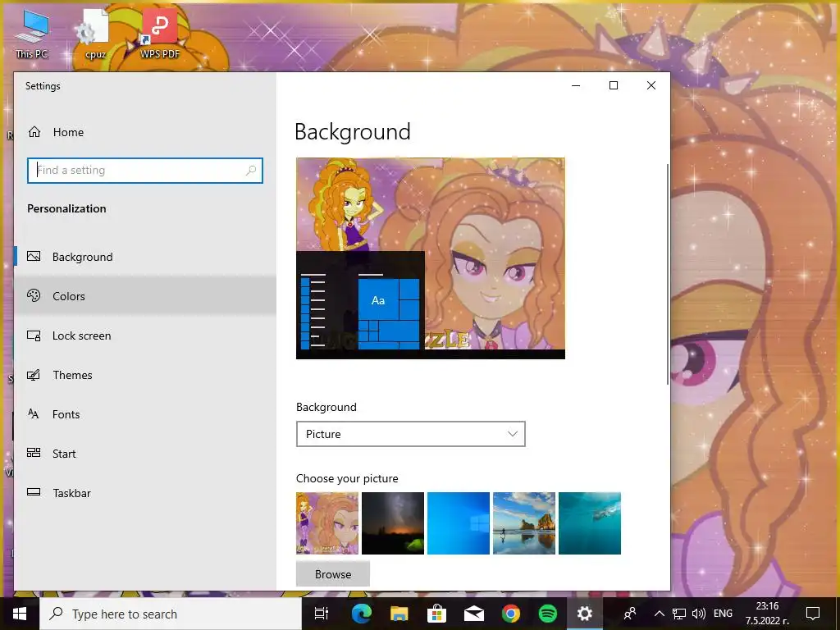Click the Windows Start button
The image size is (840, 630).
click(x=20, y=614)
